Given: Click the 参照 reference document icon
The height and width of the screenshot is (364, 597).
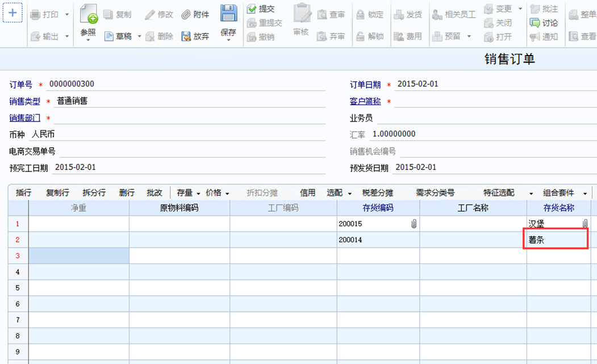Looking at the screenshot, I should click(89, 14).
